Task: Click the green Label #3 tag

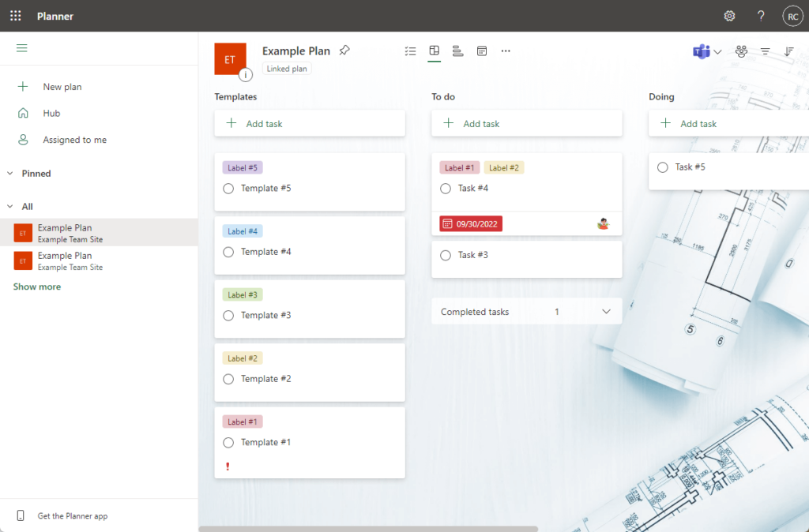Action: tap(243, 294)
